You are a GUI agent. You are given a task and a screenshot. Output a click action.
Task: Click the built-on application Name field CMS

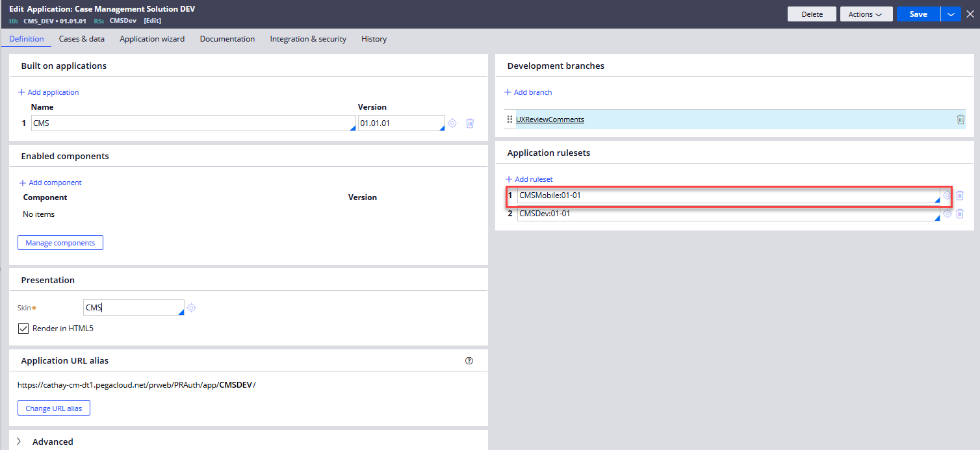point(194,123)
